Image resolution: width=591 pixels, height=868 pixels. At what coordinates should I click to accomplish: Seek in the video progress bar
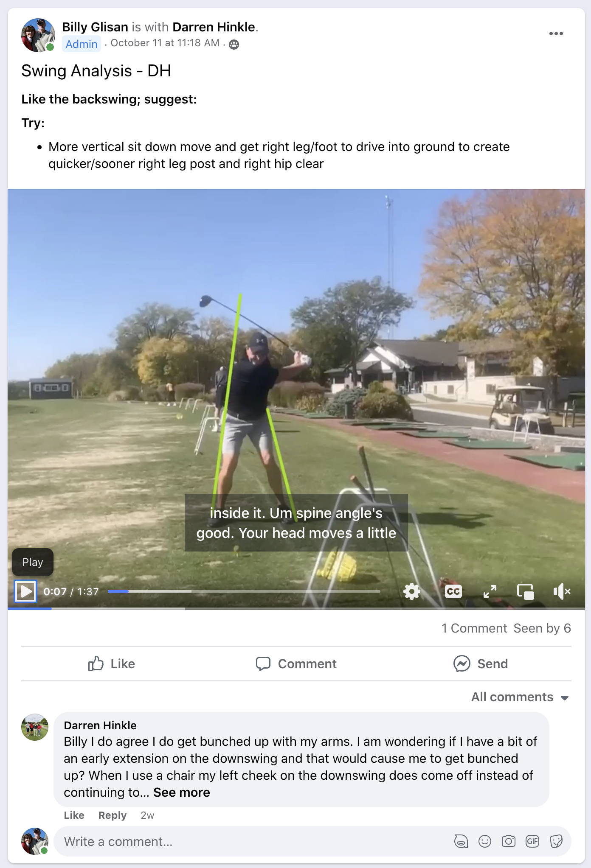(x=244, y=591)
